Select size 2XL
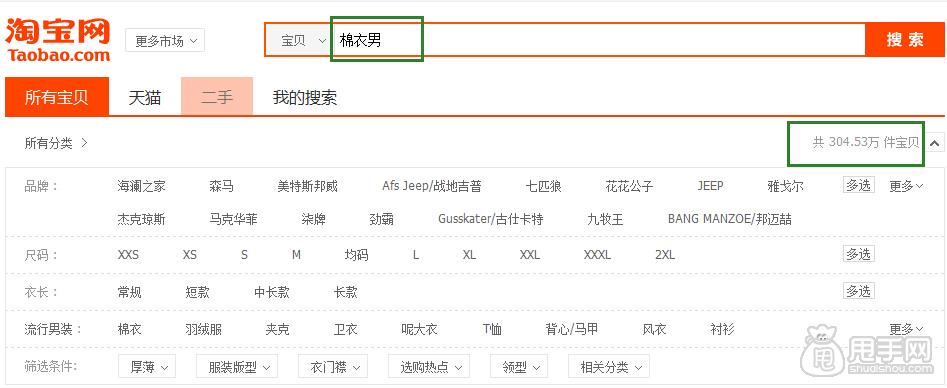Screen dimensions: 947x388 point(665,254)
